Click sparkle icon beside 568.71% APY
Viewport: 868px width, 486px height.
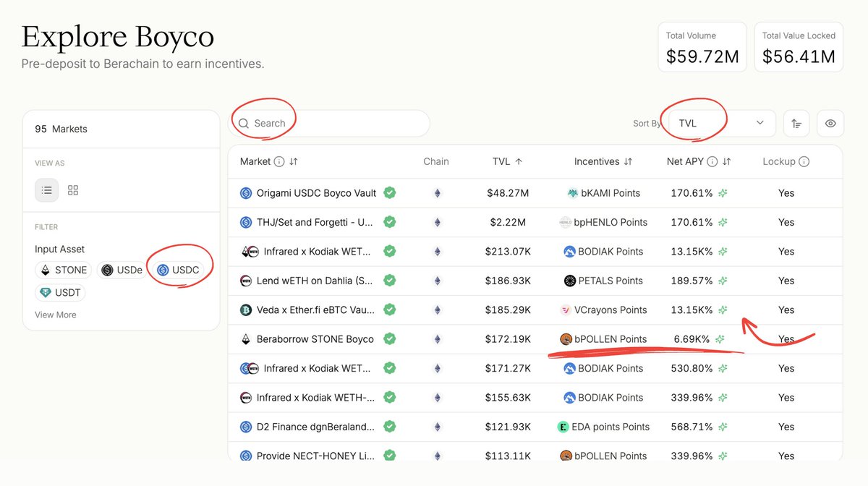click(x=723, y=427)
